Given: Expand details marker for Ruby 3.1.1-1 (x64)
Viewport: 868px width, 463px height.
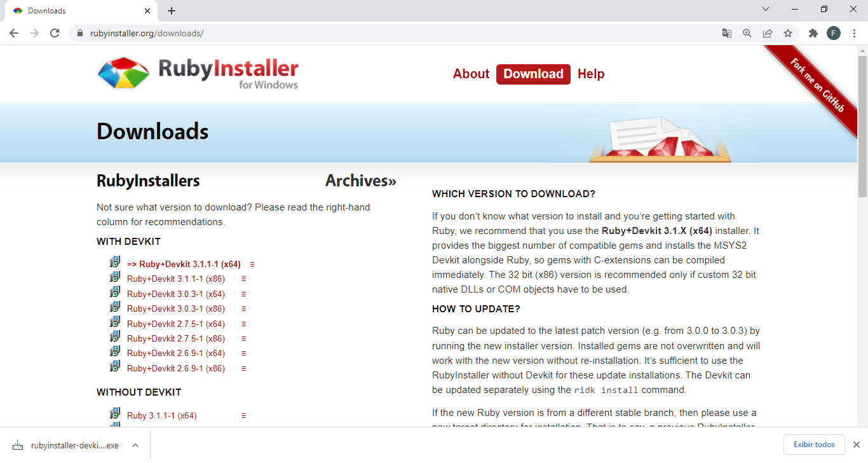Looking at the screenshot, I should coord(243,416).
